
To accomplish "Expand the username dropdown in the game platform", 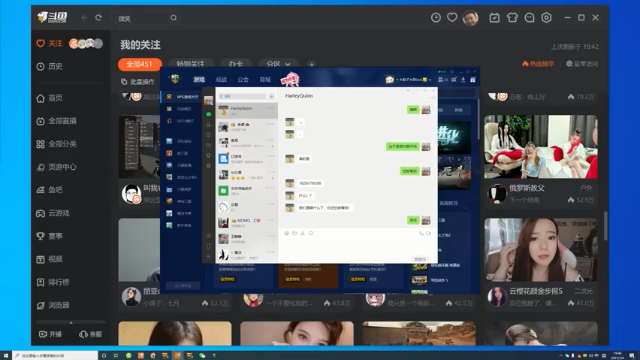I will tap(430, 80).
